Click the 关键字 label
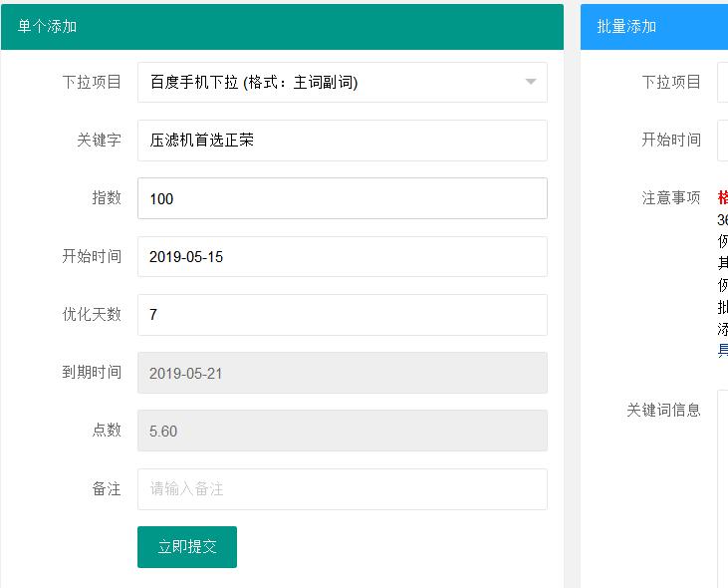This screenshot has width=728, height=588. (x=99, y=141)
